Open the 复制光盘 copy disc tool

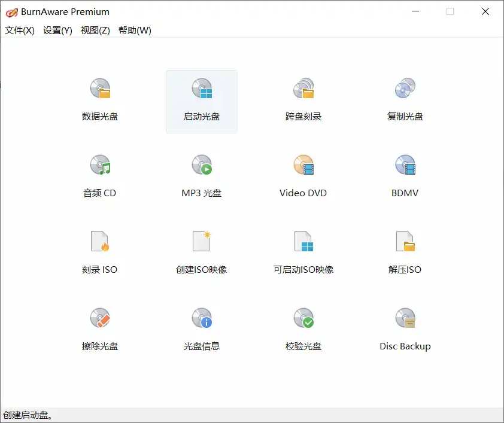point(405,102)
